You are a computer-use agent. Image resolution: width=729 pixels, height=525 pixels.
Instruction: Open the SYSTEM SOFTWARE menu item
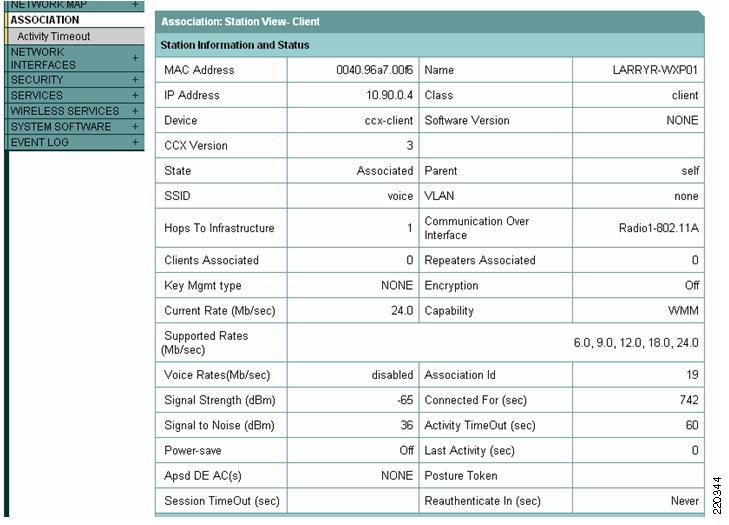pos(60,127)
